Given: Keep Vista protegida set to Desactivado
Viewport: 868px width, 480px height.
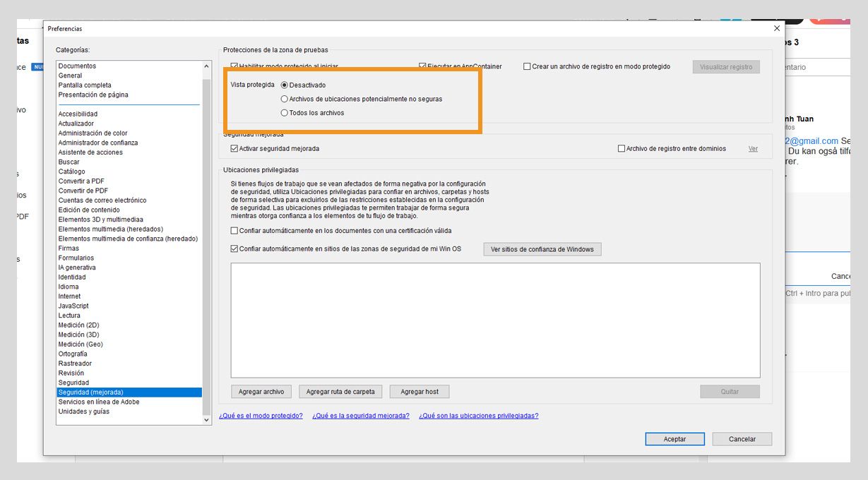Looking at the screenshot, I should coord(285,84).
